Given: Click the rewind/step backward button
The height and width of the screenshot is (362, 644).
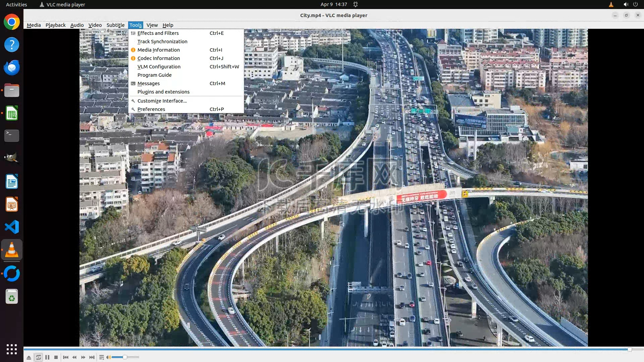Looking at the screenshot, I should tap(74, 357).
